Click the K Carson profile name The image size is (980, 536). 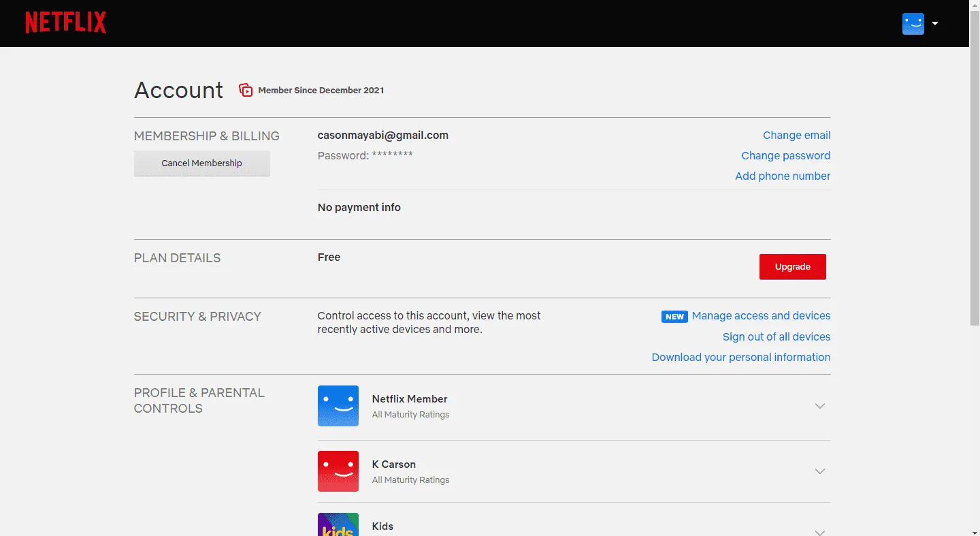click(394, 464)
